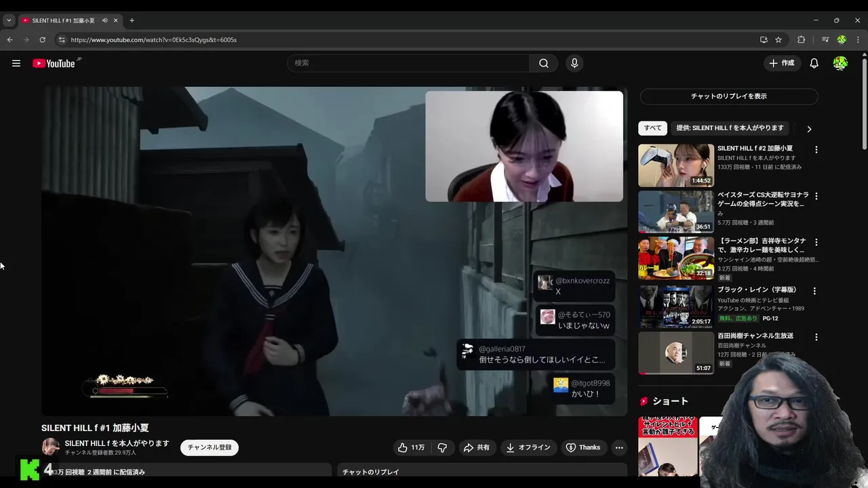Screen dimensions: 868x488
Task: Open the install/cast icon in address bar
Action: click(764, 39)
